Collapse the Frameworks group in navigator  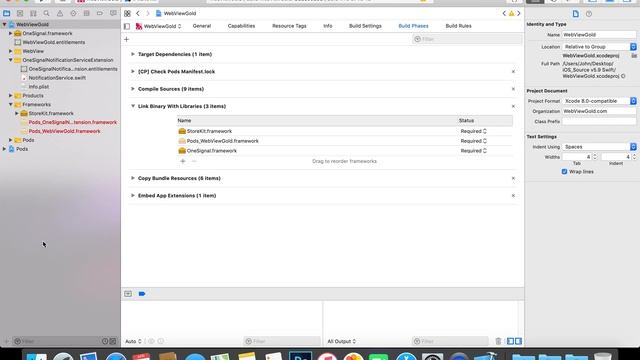(x=11, y=104)
